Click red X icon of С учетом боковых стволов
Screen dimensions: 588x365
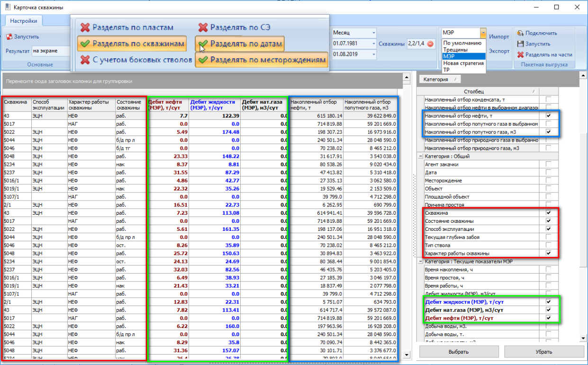(85, 60)
